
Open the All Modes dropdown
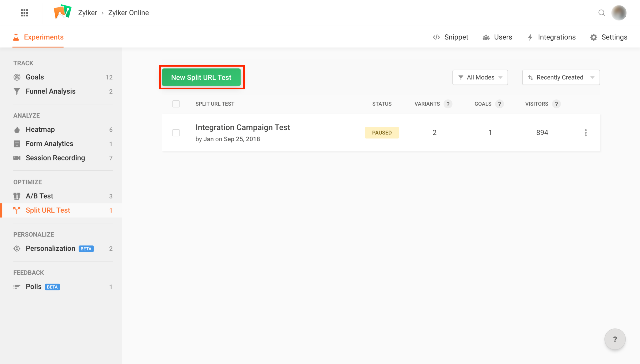click(480, 77)
